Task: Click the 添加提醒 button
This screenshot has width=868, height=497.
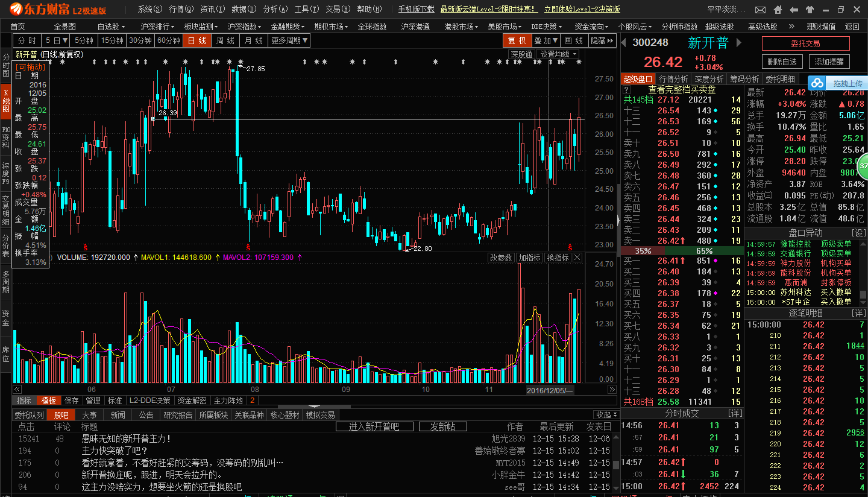Action: pyautogui.click(x=829, y=62)
